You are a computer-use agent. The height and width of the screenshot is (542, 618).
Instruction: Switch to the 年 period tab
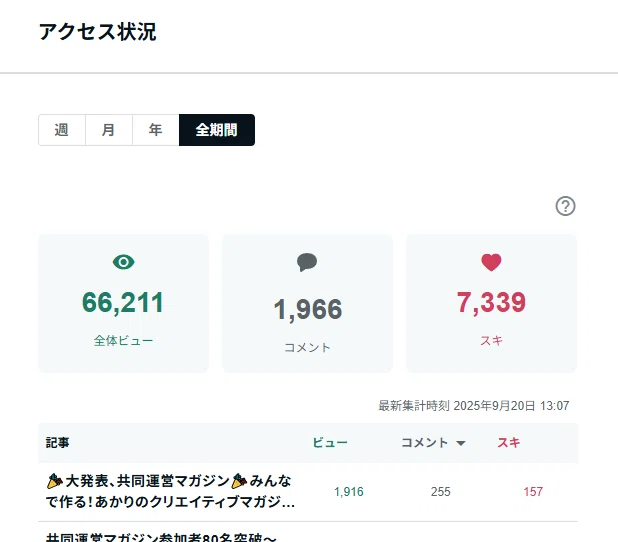click(x=156, y=130)
